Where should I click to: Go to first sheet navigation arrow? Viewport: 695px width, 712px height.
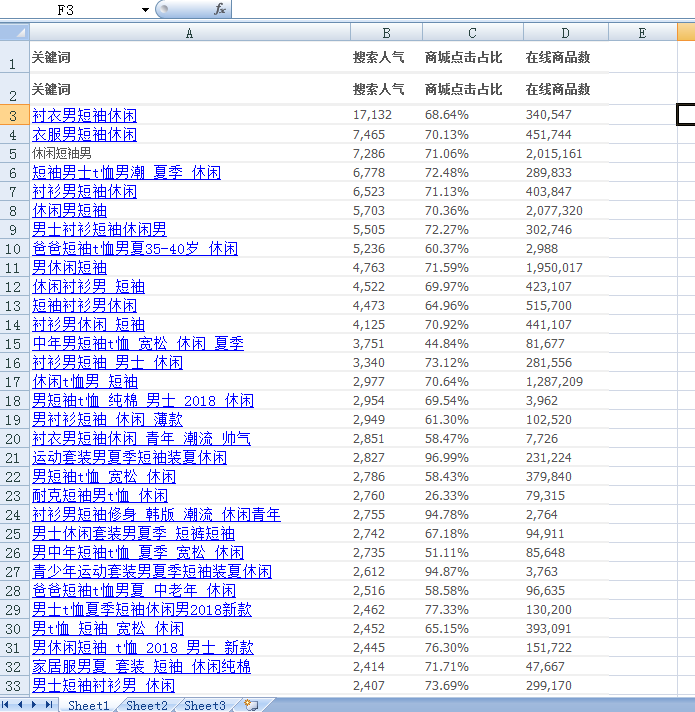point(6,705)
